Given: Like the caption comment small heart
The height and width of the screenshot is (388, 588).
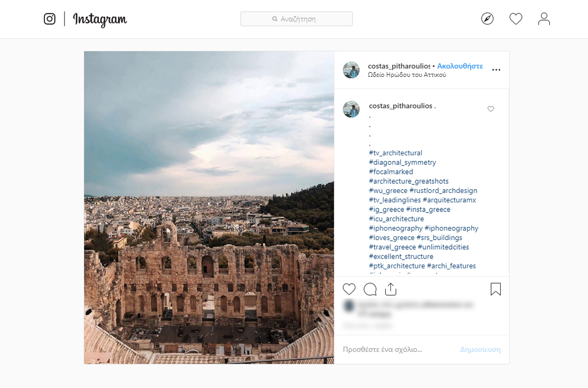Looking at the screenshot, I should point(491,109).
